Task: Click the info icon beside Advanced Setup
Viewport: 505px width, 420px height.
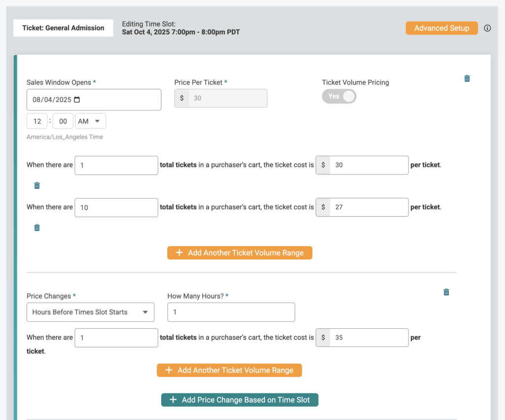Action: tap(487, 28)
